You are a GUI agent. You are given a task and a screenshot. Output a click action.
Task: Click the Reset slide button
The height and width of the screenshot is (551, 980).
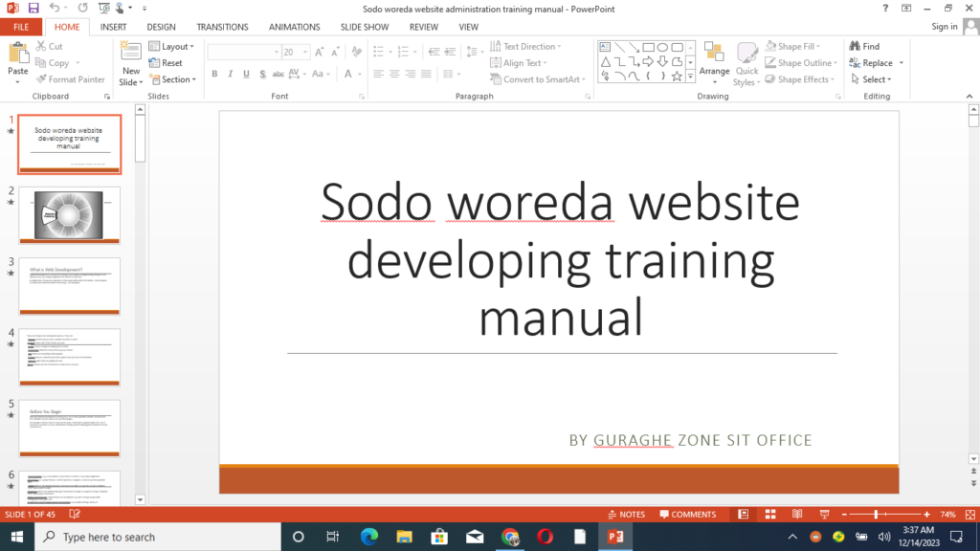[166, 63]
